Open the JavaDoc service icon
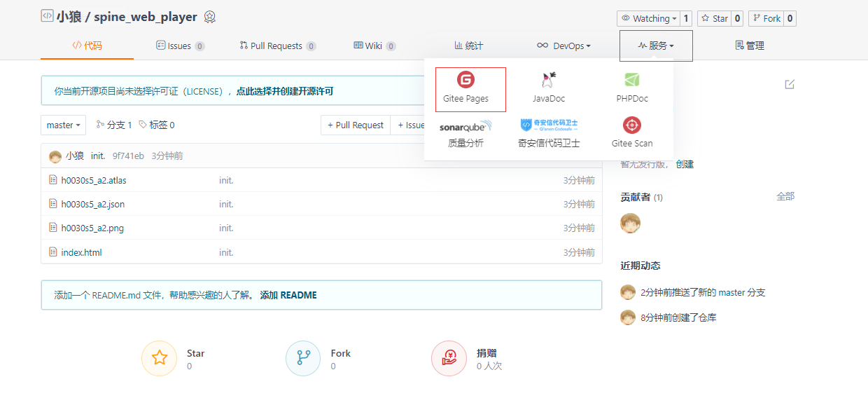 coord(549,79)
